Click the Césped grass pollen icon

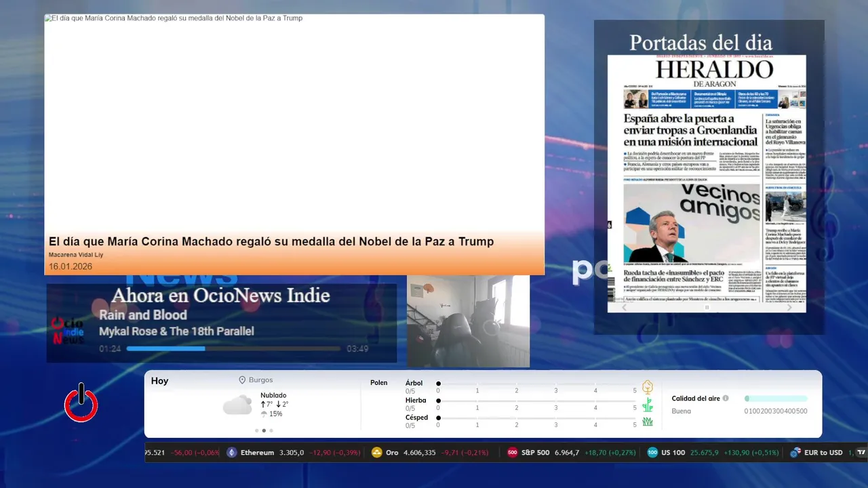click(648, 422)
